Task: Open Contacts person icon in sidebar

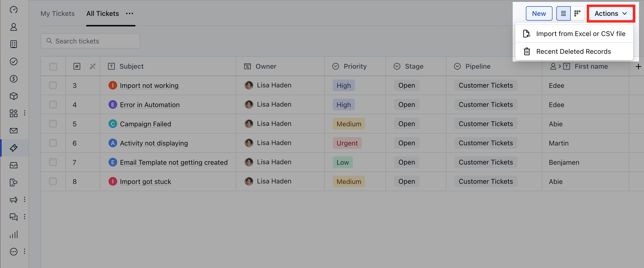Action: (13, 27)
